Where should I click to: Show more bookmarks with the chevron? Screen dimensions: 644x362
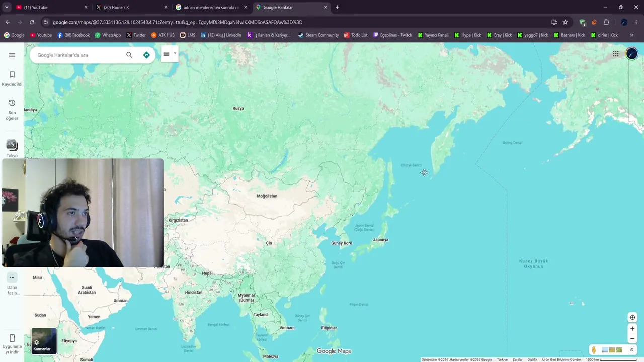click(632, 35)
